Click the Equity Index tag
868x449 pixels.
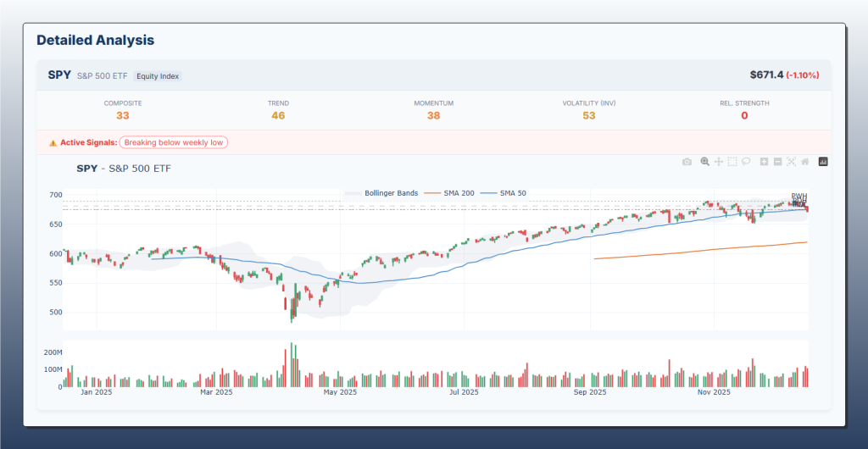click(158, 76)
